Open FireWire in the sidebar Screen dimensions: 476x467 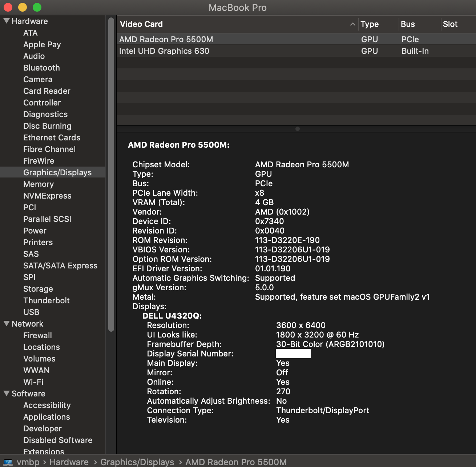click(39, 161)
